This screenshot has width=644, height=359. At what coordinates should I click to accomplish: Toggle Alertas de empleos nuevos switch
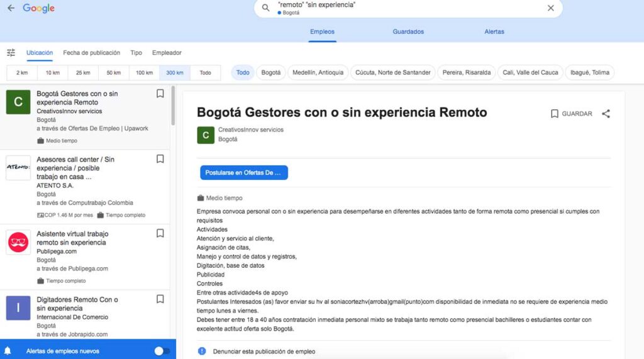162,351
